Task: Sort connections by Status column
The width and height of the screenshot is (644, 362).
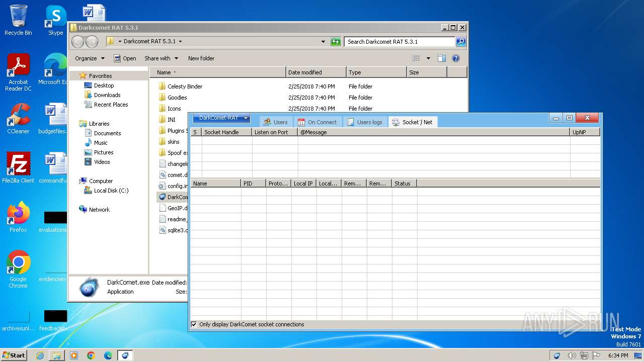Action: (405, 184)
